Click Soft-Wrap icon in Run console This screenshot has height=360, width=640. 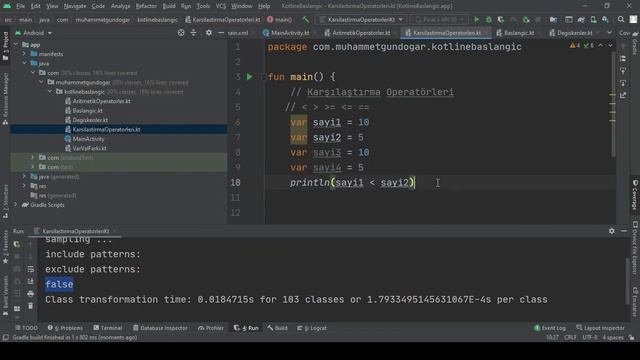pos(31,269)
